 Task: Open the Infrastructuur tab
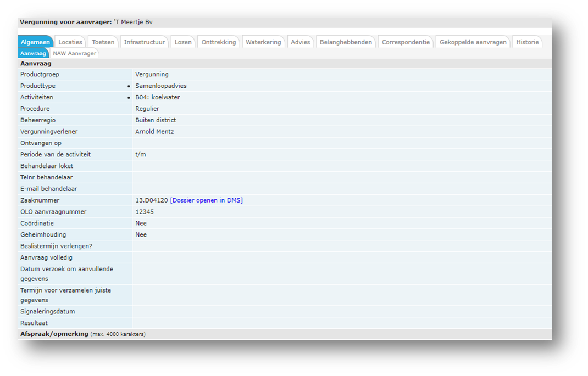(144, 42)
